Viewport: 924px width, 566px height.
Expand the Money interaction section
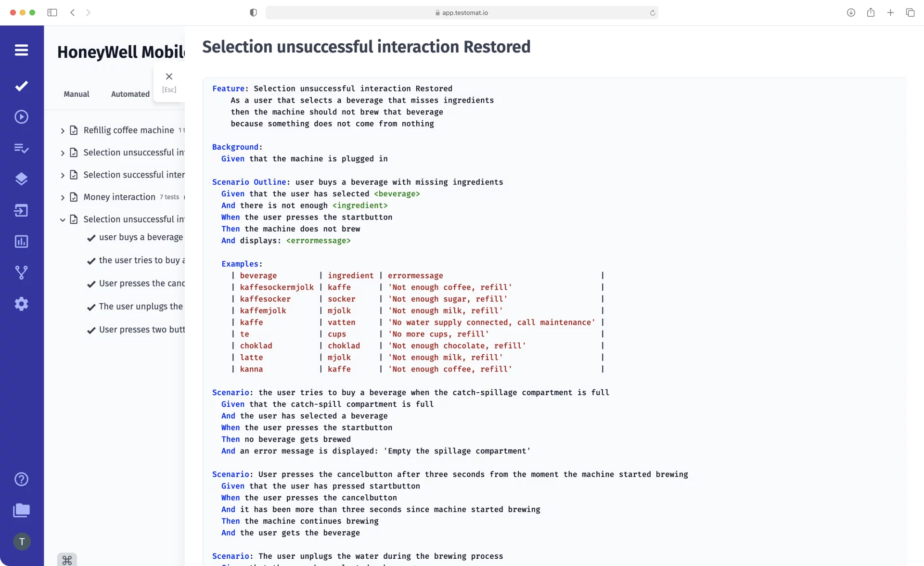click(x=62, y=196)
